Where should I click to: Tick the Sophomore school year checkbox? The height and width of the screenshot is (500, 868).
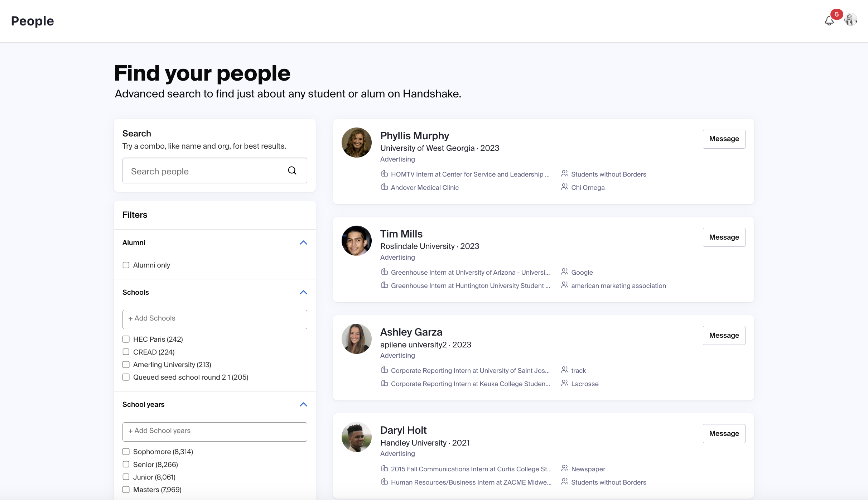[x=126, y=452]
